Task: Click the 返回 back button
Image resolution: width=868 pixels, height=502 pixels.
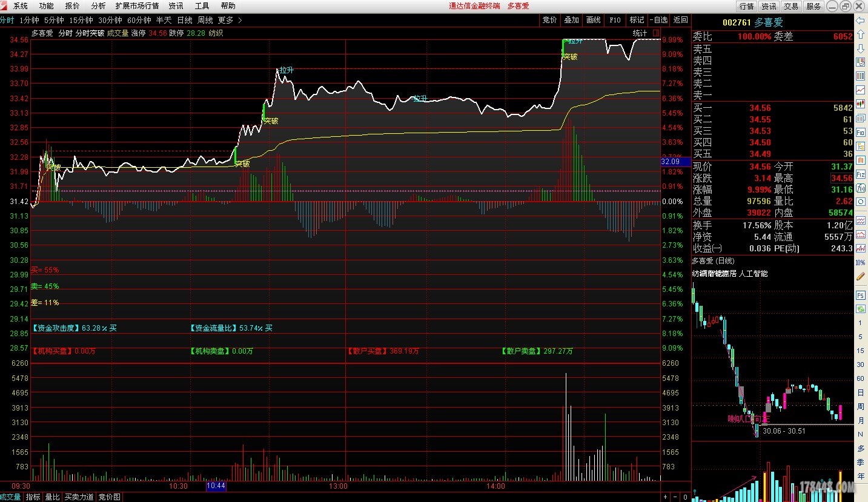Action: pos(681,20)
